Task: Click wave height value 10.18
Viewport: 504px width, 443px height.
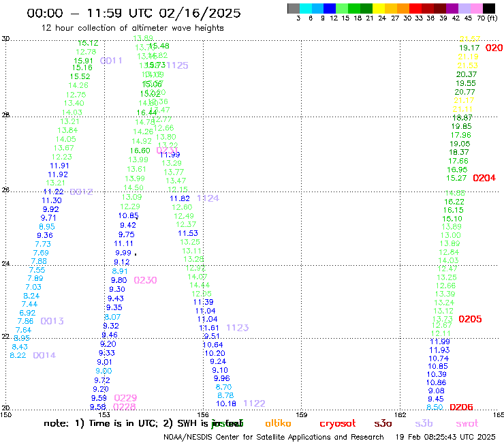Action: coord(226,403)
